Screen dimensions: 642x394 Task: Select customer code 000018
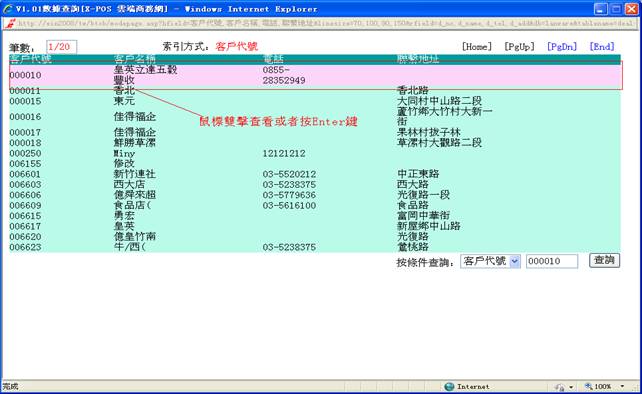tap(25, 143)
